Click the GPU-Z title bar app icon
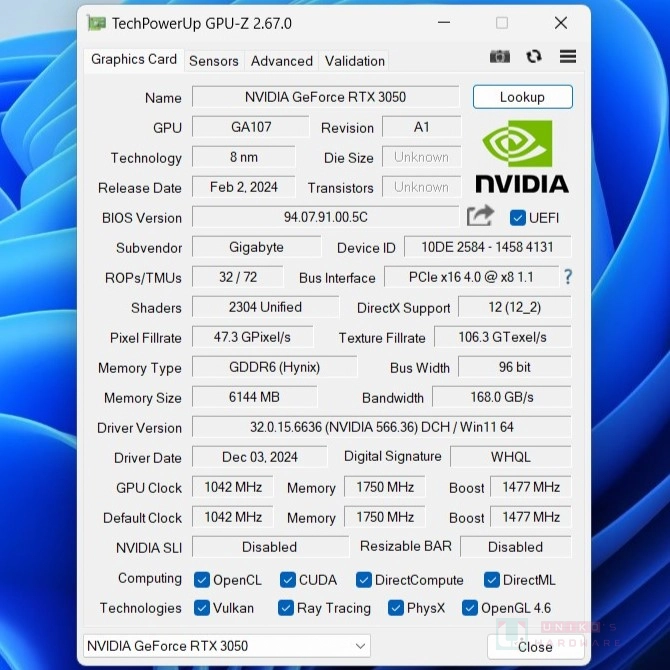Viewport: 670px width, 670px height. (x=97, y=23)
